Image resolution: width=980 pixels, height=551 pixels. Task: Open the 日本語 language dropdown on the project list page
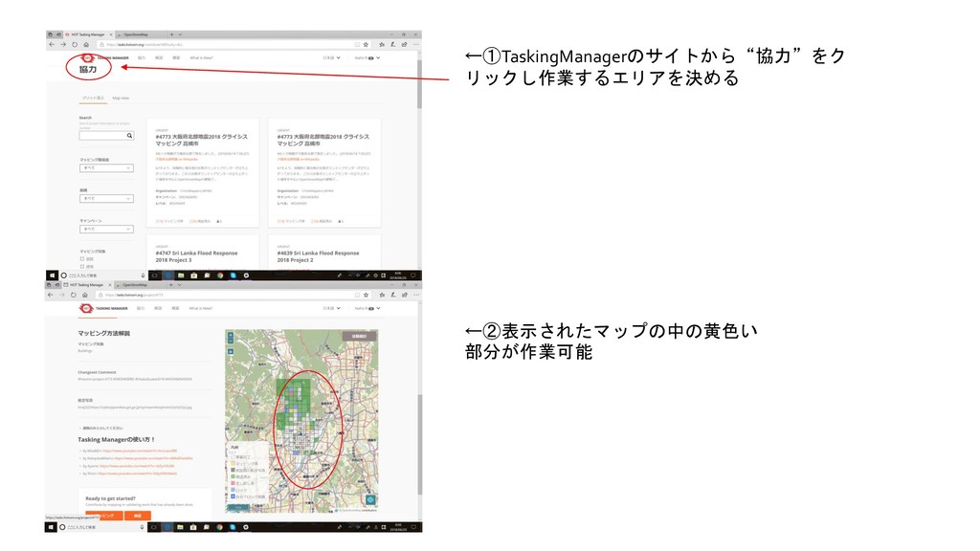[x=331, y=57]
